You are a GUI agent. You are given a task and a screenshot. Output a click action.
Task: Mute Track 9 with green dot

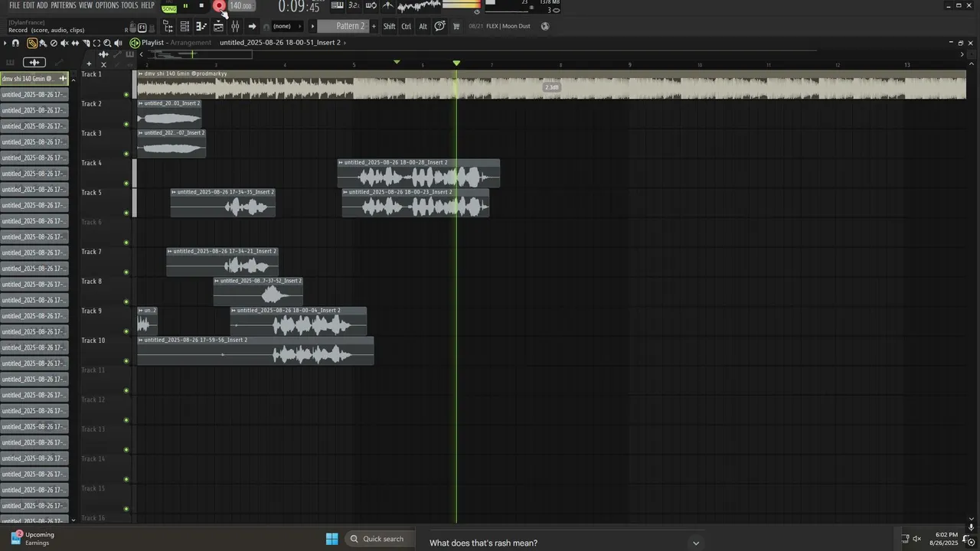[x=126, y=331]
